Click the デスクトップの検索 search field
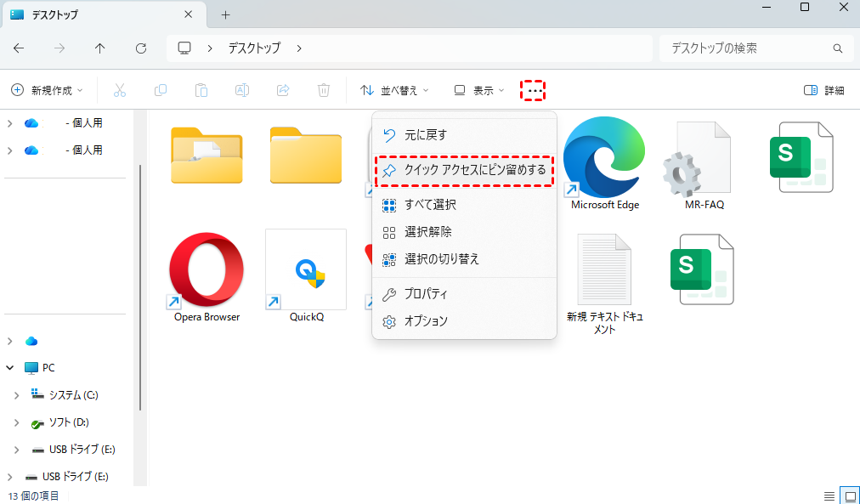 [748, 48]
